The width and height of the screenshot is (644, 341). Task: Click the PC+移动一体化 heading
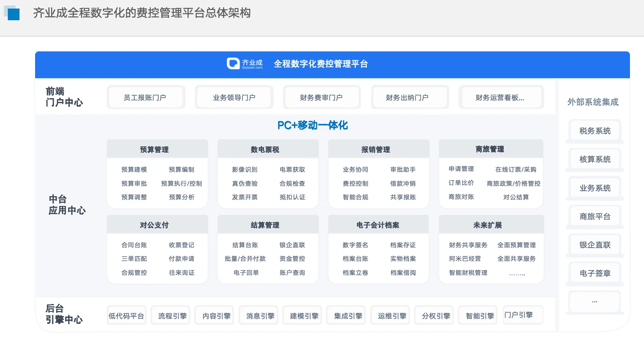click(x=313, y=125)
